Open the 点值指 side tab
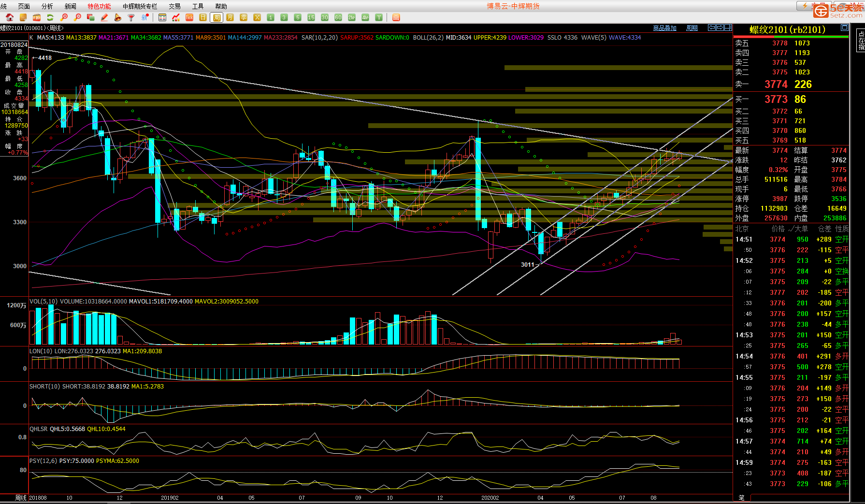Screen dimensions: 865x504 pos(861,40)
